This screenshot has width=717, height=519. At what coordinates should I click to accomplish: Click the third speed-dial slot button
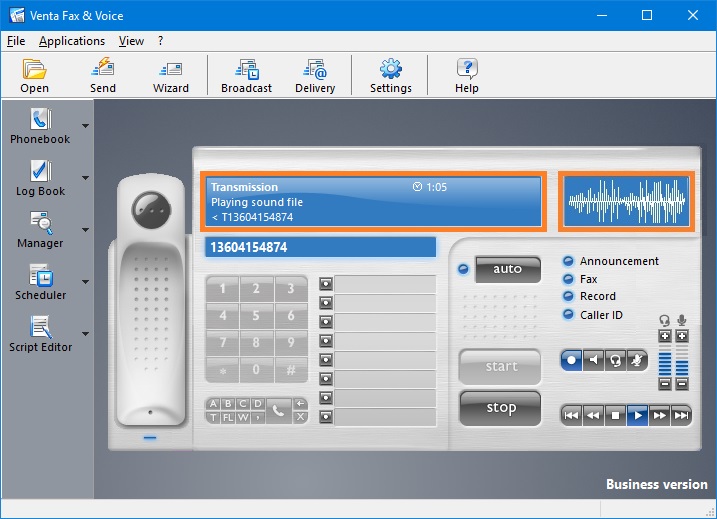[326, 322]
